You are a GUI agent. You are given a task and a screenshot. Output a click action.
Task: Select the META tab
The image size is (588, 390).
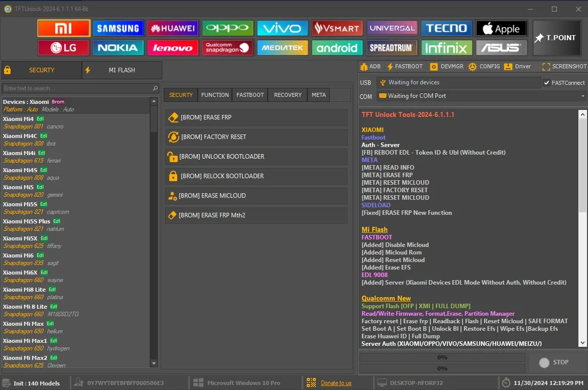click(319, 95)
